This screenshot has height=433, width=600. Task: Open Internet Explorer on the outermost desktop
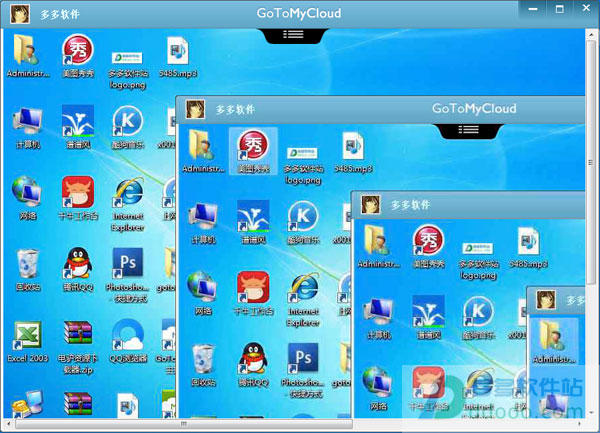(128, 205)
